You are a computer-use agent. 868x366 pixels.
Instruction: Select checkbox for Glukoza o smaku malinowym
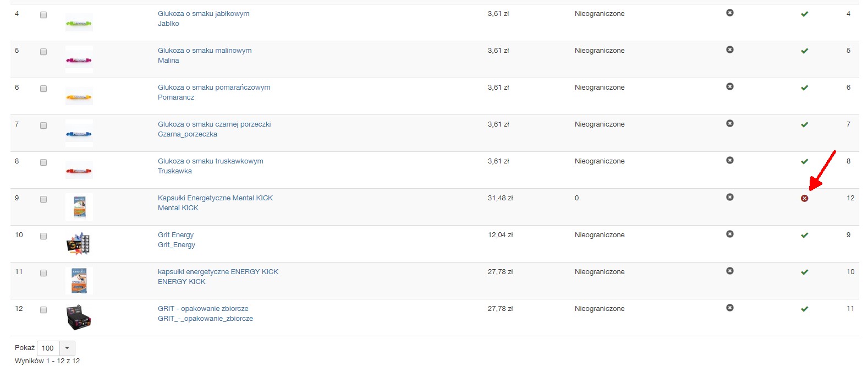pos(43,52)
